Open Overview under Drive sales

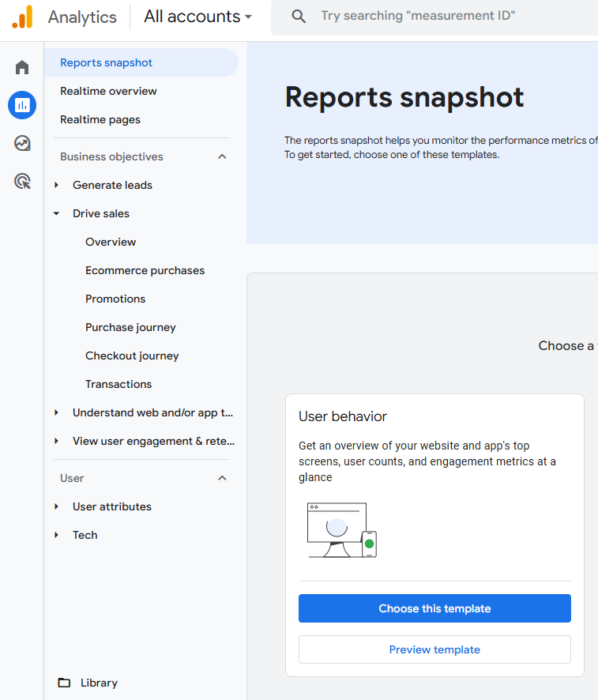tap(111, 242)
